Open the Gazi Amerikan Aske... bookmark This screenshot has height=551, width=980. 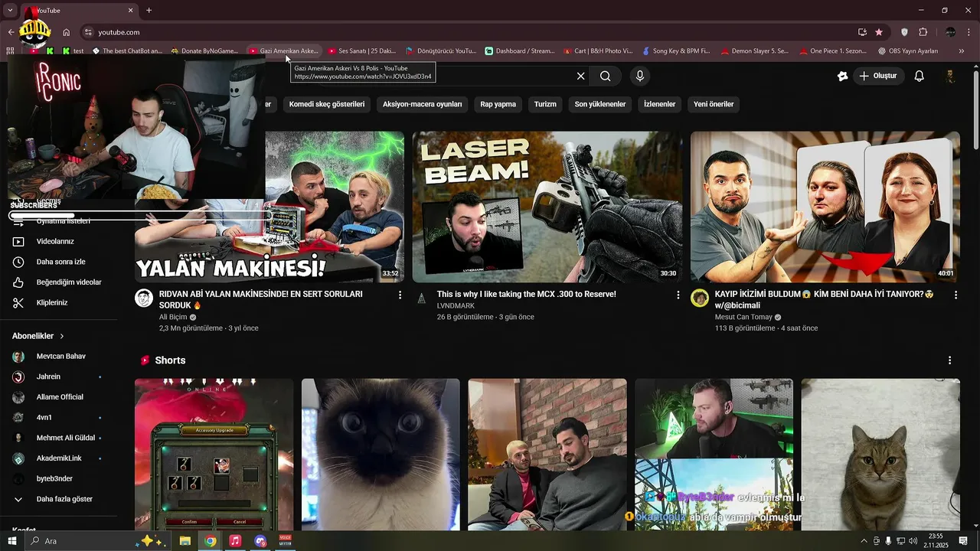coord(283,51)
